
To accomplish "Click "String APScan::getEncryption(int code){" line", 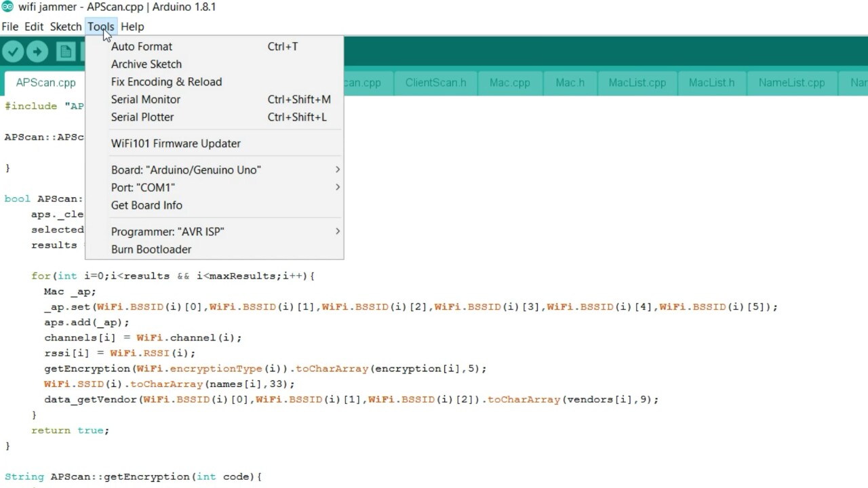I will tap(133, 476).
